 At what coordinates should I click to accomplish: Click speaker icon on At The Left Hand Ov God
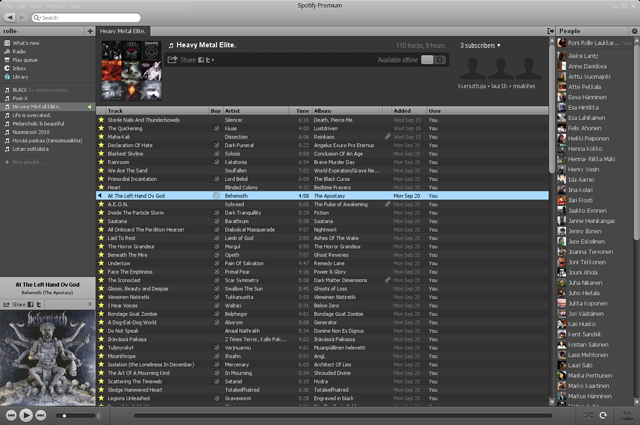pyautogui.click(x=100, y=196)
